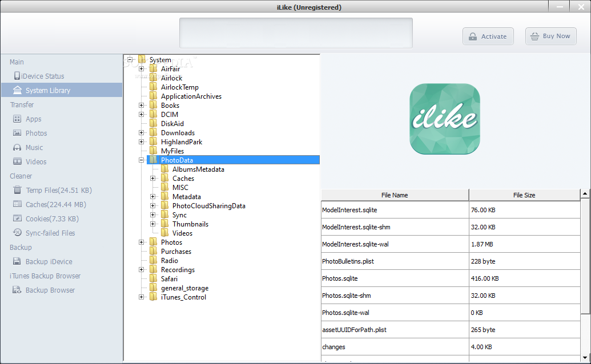Click the 1.87 MB size cell
This screenshot has height=364, width=591.
(x=524, y=244)
